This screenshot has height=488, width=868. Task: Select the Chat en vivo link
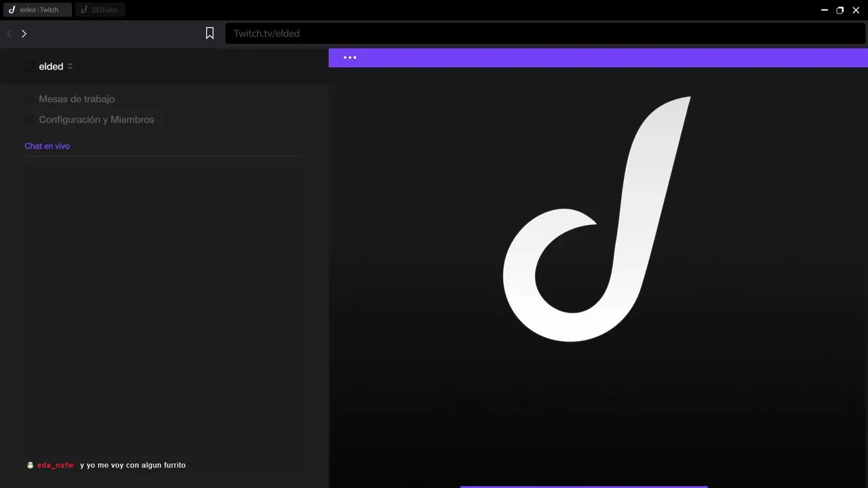pos(47,146)
